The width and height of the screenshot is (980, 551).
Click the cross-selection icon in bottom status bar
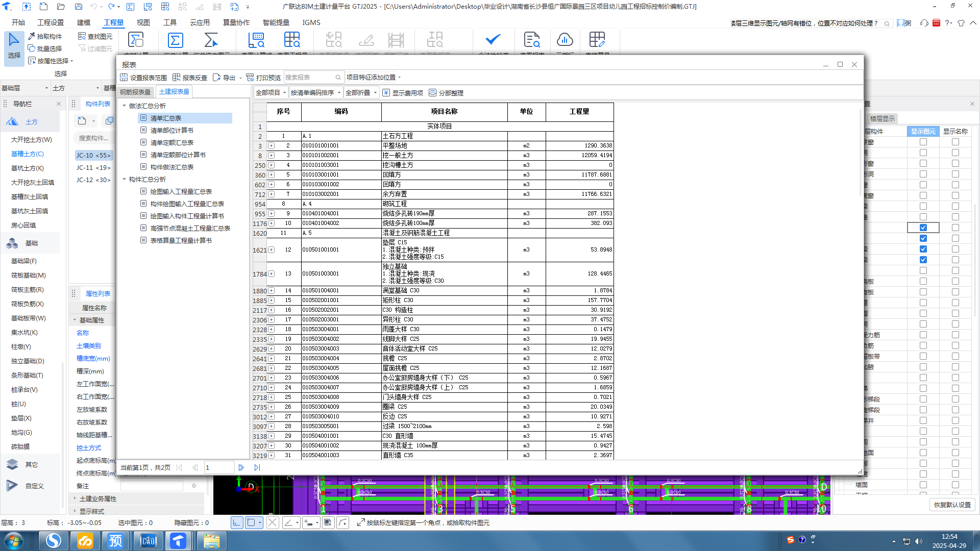point(273,522)
